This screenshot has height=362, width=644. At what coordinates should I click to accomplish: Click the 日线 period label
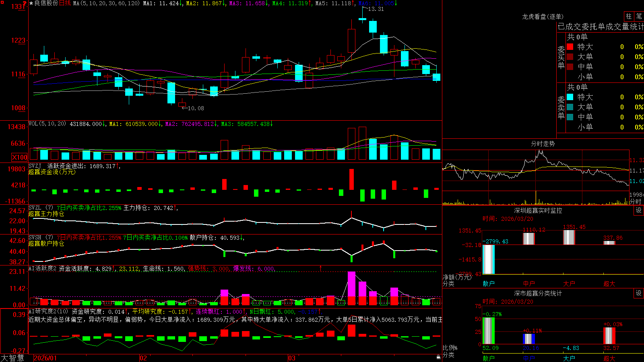(65, 3)
